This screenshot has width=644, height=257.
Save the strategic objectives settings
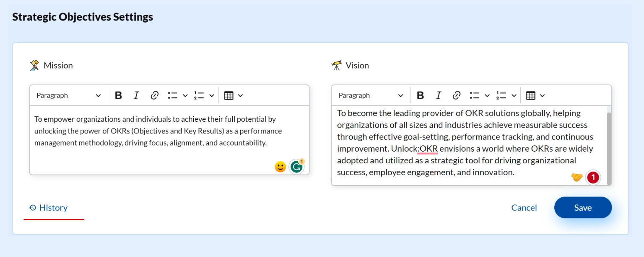point(583,208)
